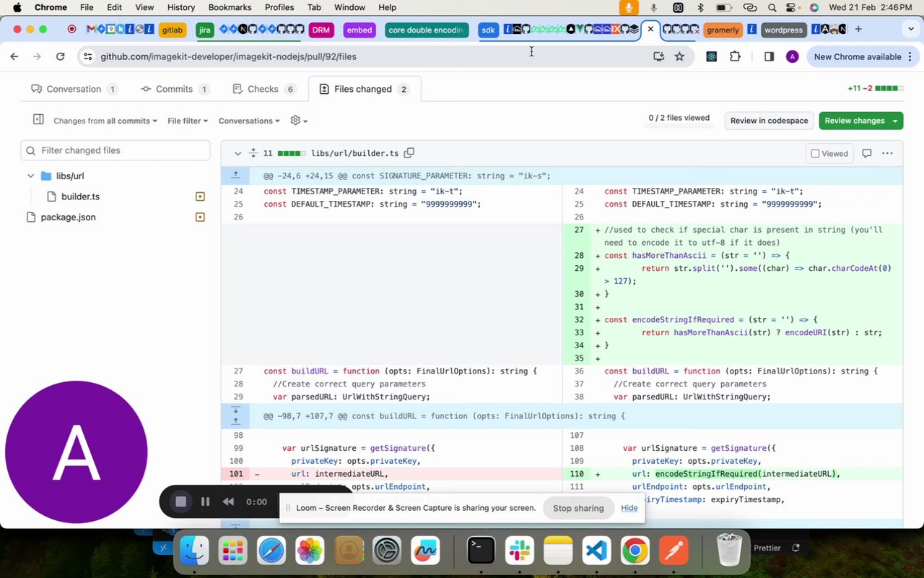Open new browser tab with plus icon

pos(858,29)
